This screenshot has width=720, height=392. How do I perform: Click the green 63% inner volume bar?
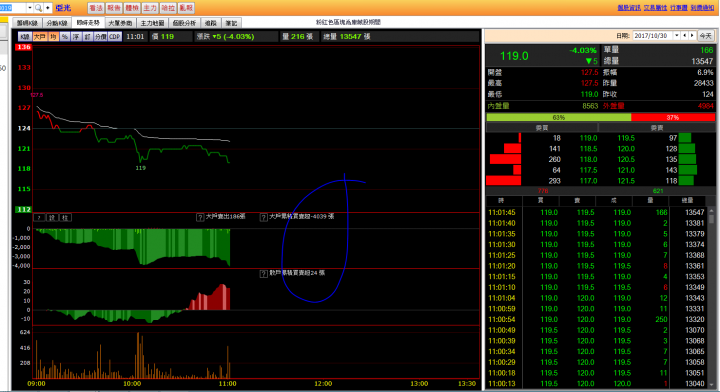[x=559, y=118]
